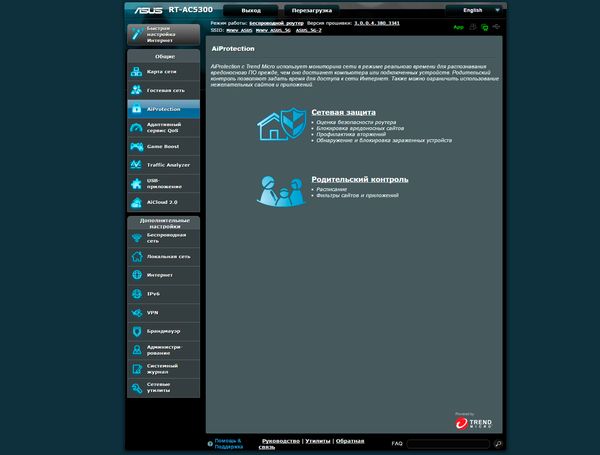Click the USB status icon in header
The image size is (600, 455).
[x=496, y=27]
